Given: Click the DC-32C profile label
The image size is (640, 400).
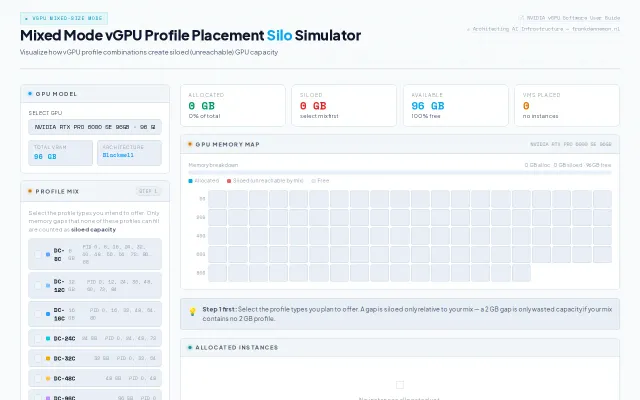Looking at the screenshot, I should pos(64,358).
